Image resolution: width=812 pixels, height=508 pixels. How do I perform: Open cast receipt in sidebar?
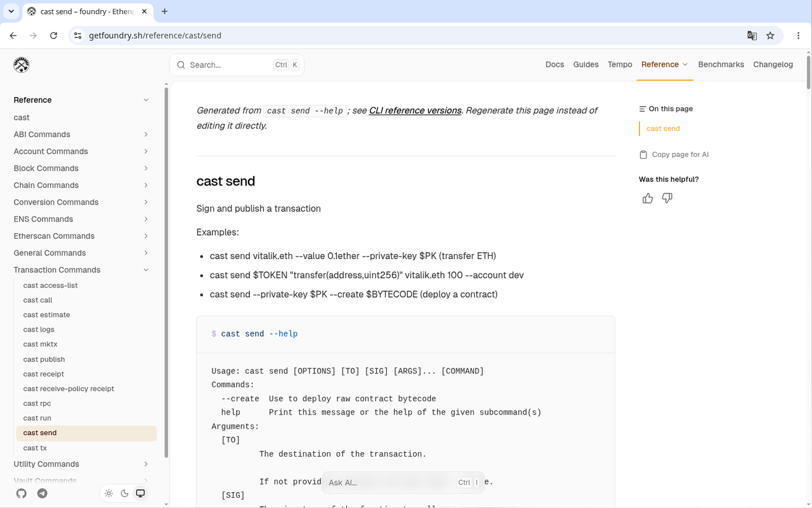click(44, 374)
